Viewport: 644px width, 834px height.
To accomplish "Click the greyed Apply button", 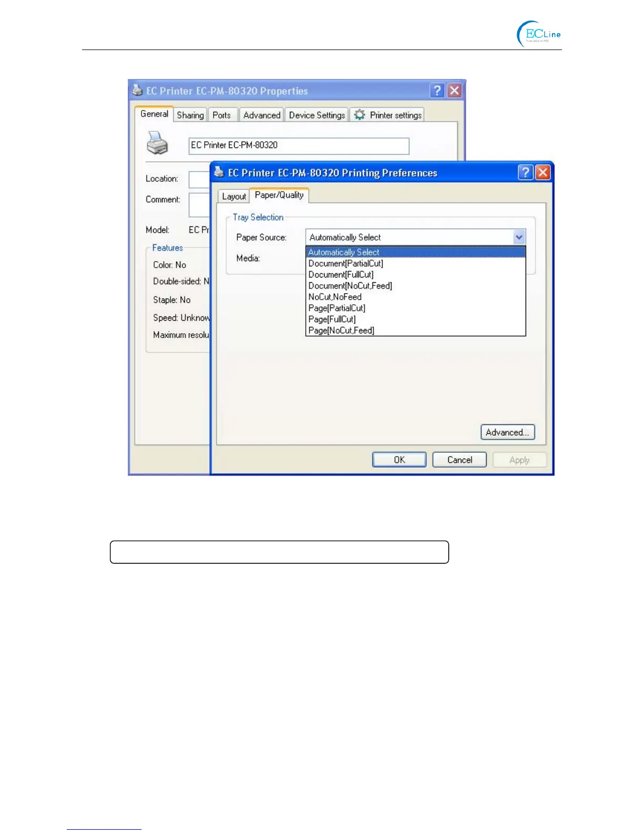I will coord(519,460).
